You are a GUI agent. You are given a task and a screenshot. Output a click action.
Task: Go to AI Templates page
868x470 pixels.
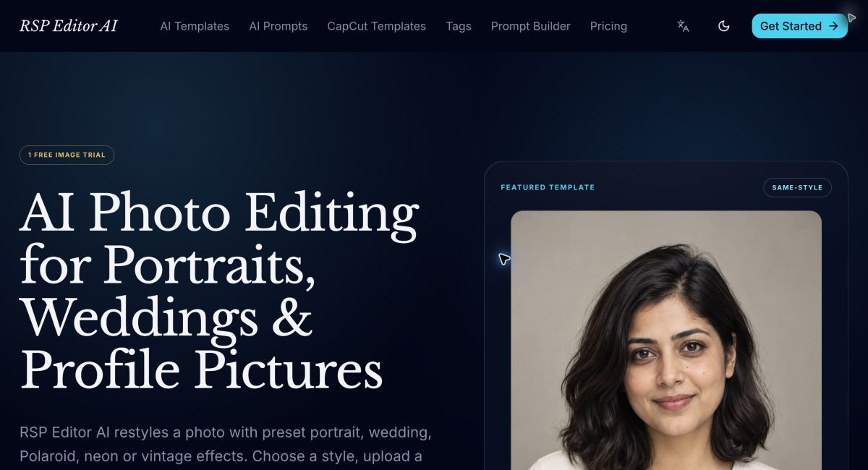tap(195, 26)
